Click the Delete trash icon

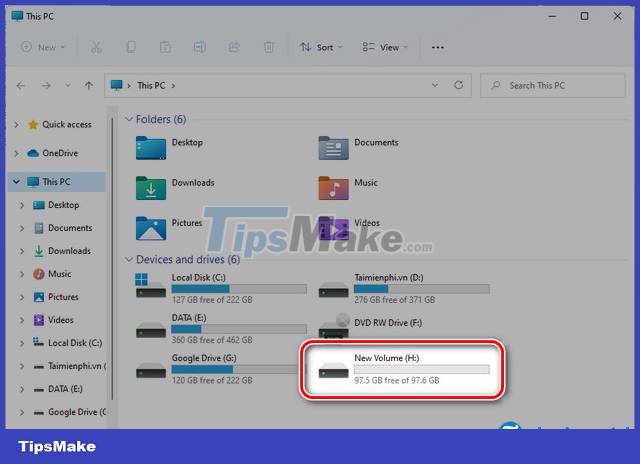tap(269, 47)
